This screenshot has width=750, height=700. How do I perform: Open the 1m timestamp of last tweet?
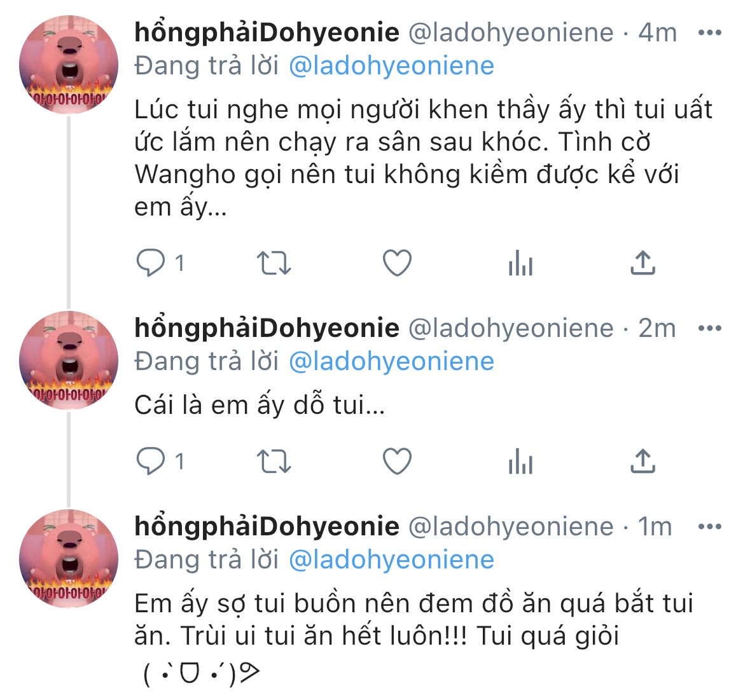(x=655, y=526)
